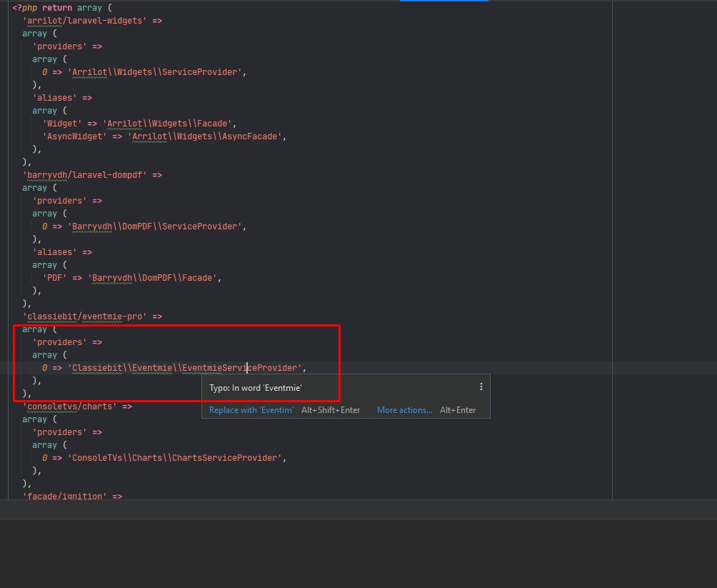Image resolution: width=717 pixels, height=588 pixels.
Task: Click the 'classiebit/eventmie-pro' key string
Action: (x=84, y=317)
